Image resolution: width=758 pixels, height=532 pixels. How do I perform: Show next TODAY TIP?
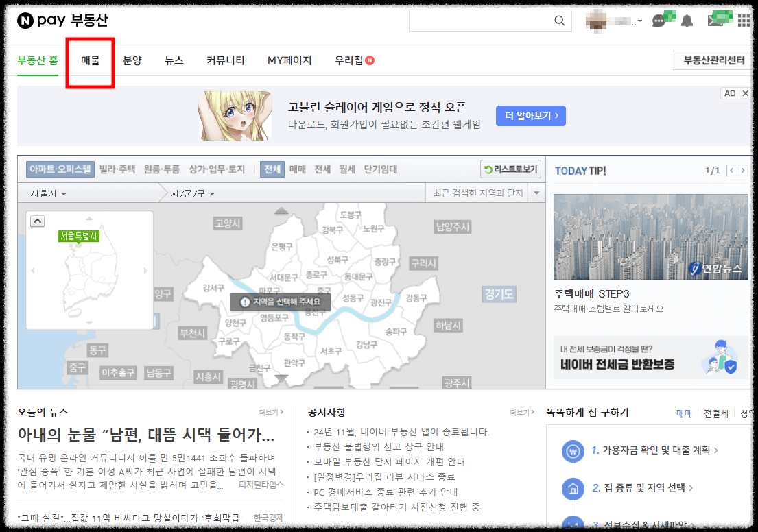tap(743, 170)
